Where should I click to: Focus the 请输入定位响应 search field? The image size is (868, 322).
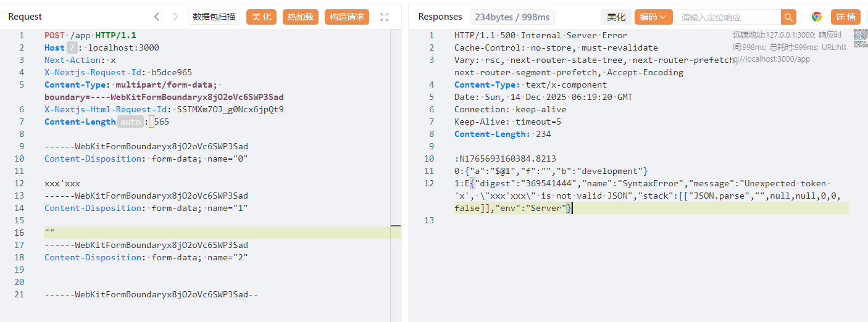(727, 17)
